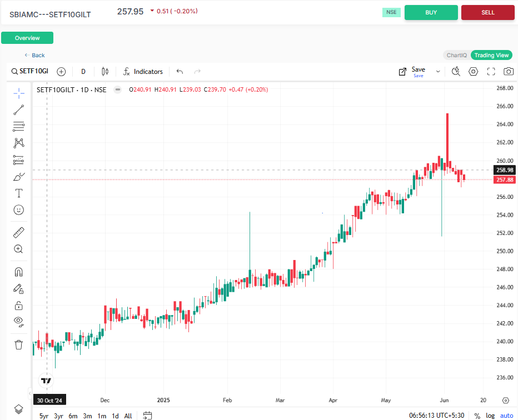Click the Save chart button

[x=418, y=72]
